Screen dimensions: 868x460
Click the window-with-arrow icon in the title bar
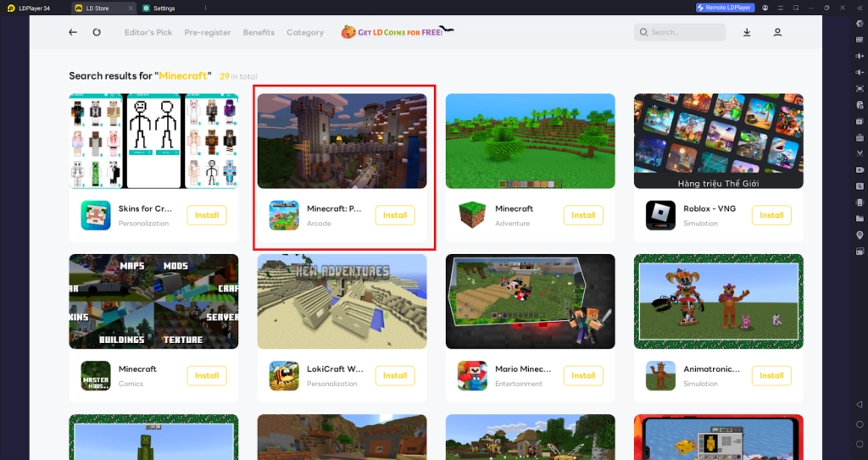796,8
